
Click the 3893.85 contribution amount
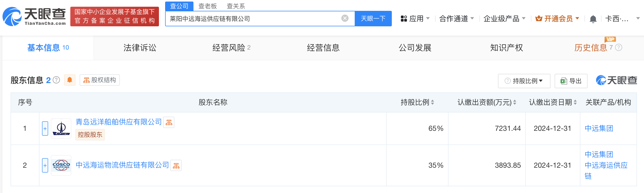point(508,165)
